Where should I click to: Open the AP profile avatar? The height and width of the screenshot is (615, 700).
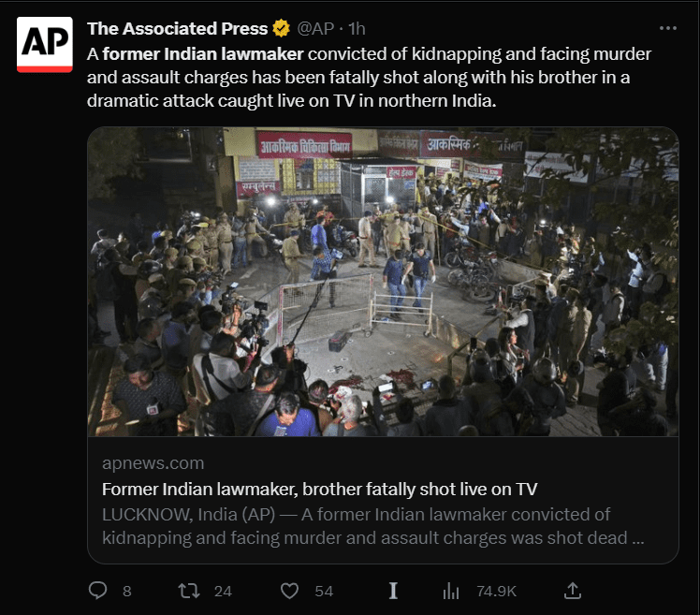(x=44, y=44)
